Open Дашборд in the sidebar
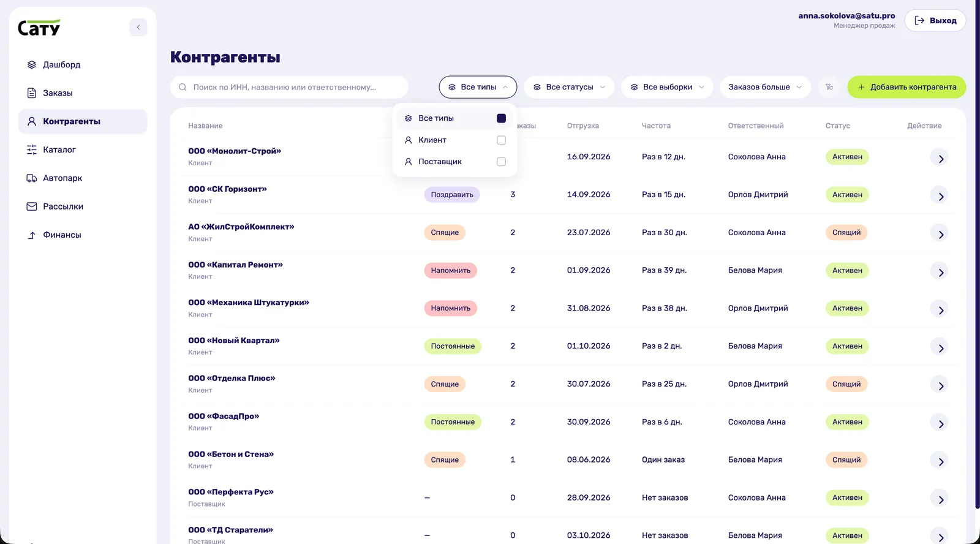The image size is (980, 544). point(83,64)
